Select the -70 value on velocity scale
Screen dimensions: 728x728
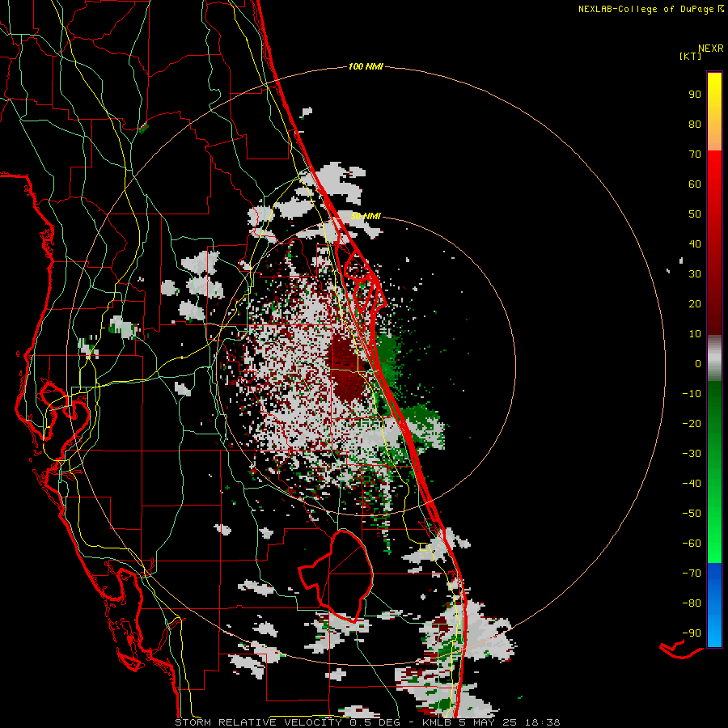tap(692, 574)
